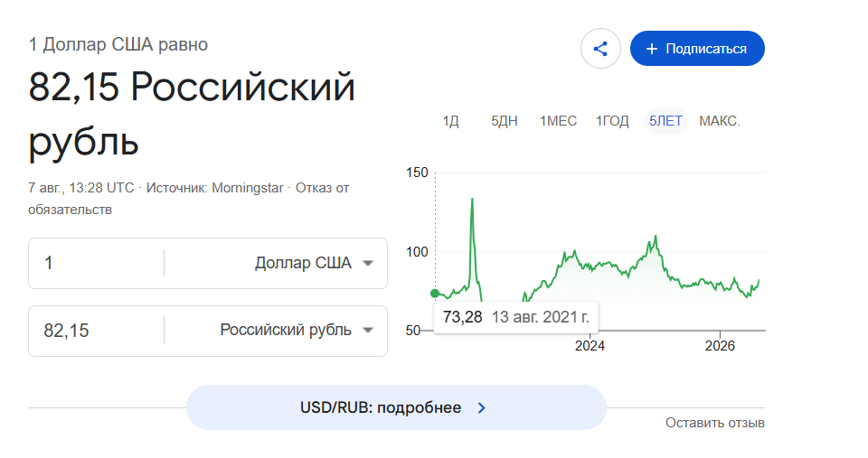Click the chevron next to USD/RUB подробнее

482,407
